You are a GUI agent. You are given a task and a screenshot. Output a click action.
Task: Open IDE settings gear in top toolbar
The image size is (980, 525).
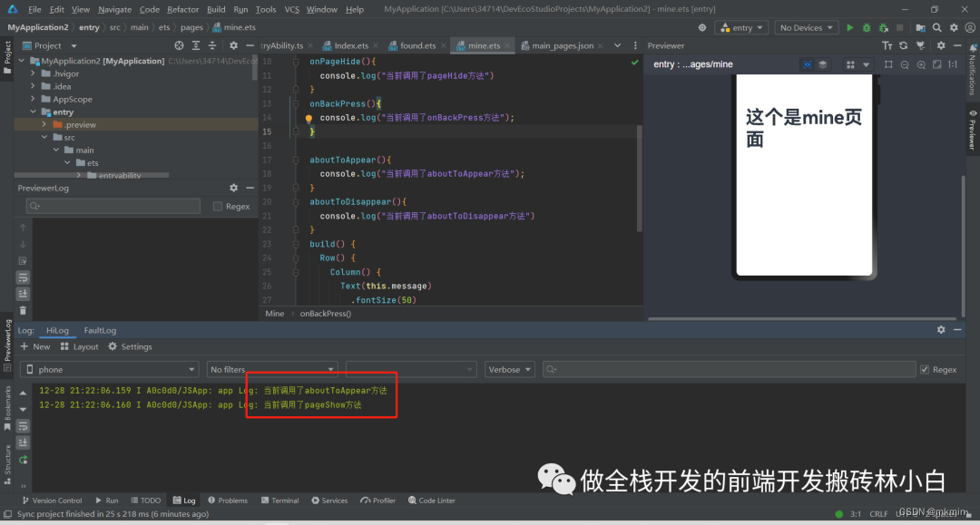[x=954, y=27]
